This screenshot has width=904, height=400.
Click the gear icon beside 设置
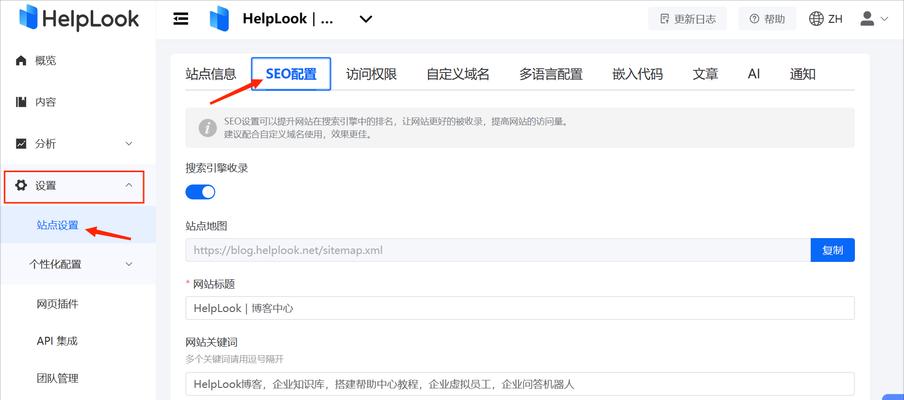[21, 186]
